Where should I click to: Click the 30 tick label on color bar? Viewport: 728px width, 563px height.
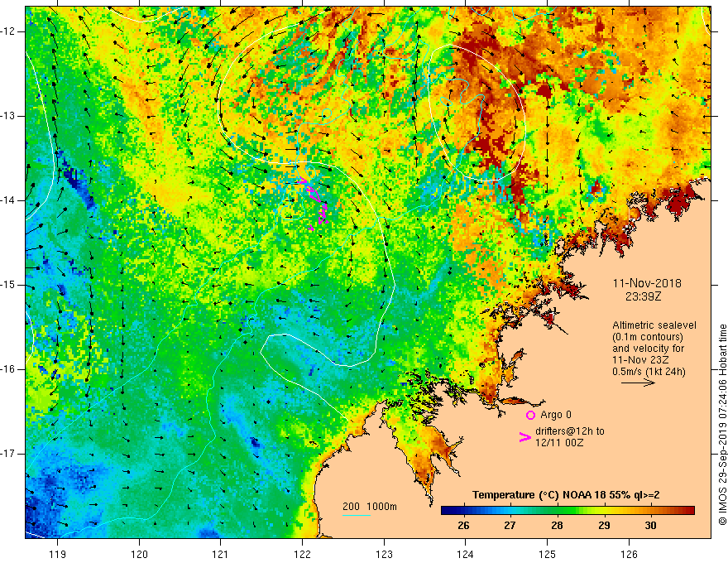[650, 526]
